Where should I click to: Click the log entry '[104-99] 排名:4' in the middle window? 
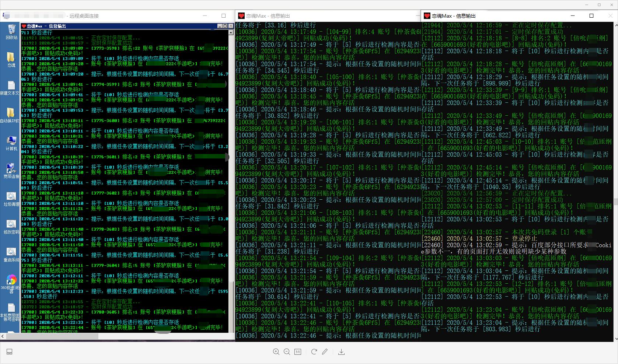point(351,32)
